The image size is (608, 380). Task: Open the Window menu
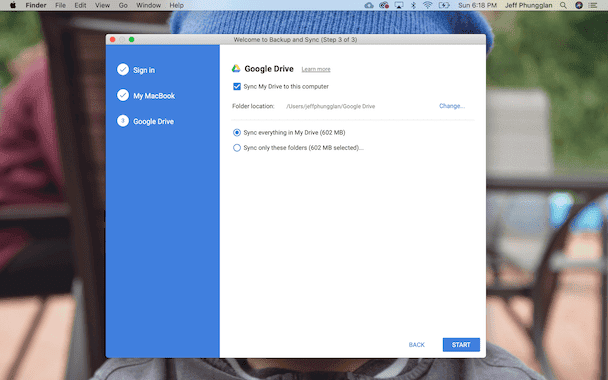pos(149,5)
